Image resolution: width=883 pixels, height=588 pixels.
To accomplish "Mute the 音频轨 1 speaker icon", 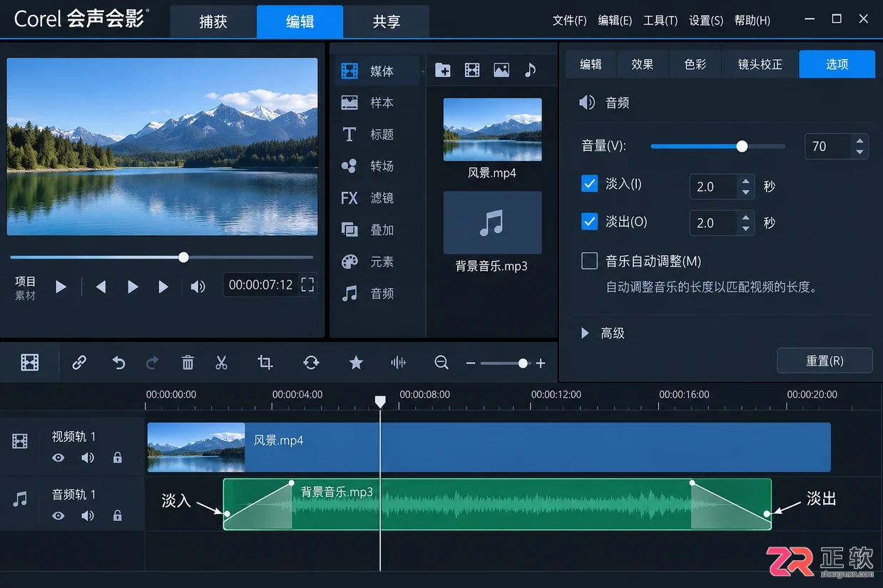I will point(88,515).
